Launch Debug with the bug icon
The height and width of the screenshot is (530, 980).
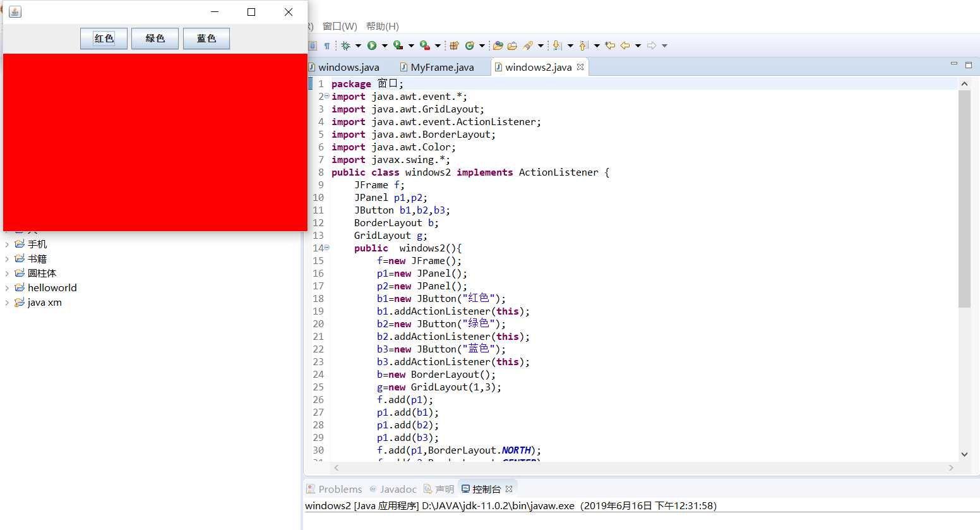tap(345, 45)
